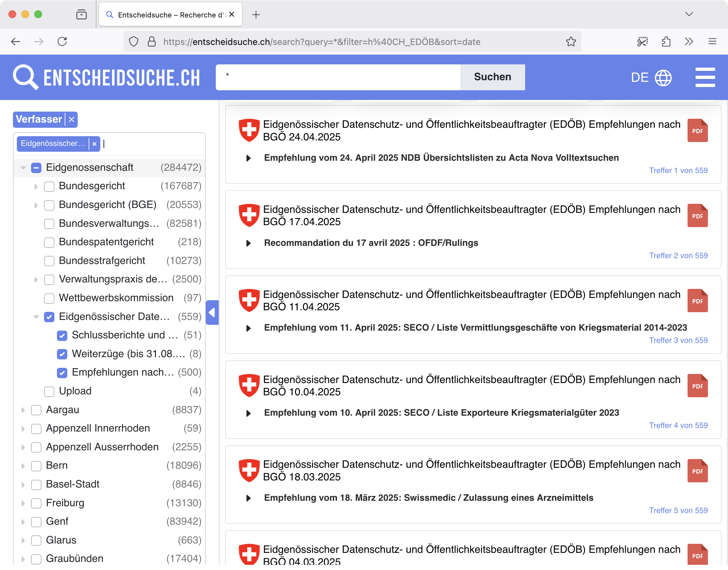Expand details of Swissmedic recommendation result
The height and width of the screenshot is (570, 728).
(x=248, y=498)
